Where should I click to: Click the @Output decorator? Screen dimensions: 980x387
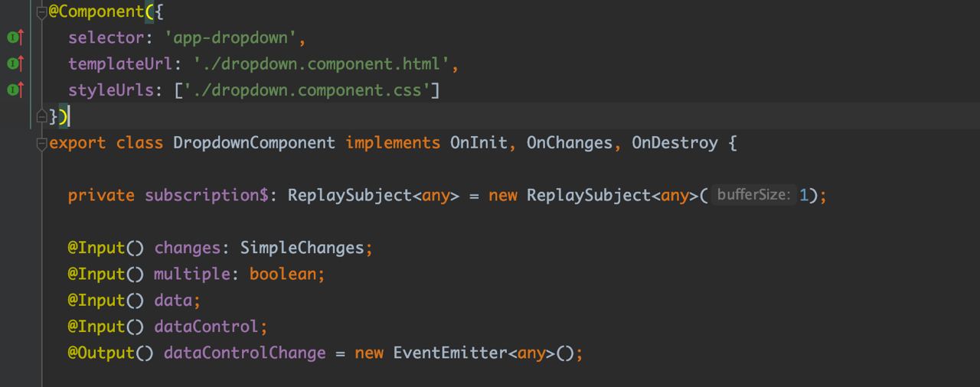point(101,353)
